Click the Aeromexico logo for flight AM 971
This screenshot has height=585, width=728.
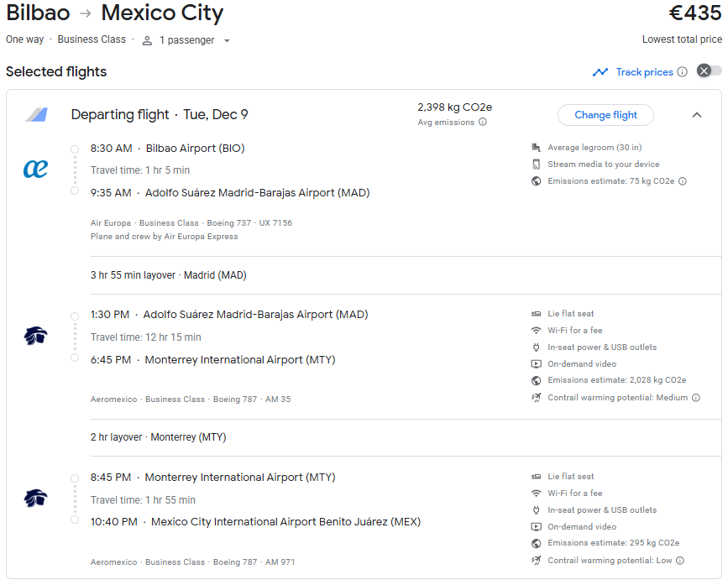point(35,499)
